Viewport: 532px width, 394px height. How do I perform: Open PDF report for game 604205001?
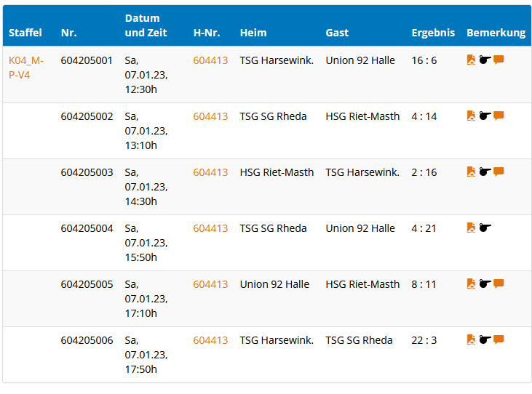(471, 60)
